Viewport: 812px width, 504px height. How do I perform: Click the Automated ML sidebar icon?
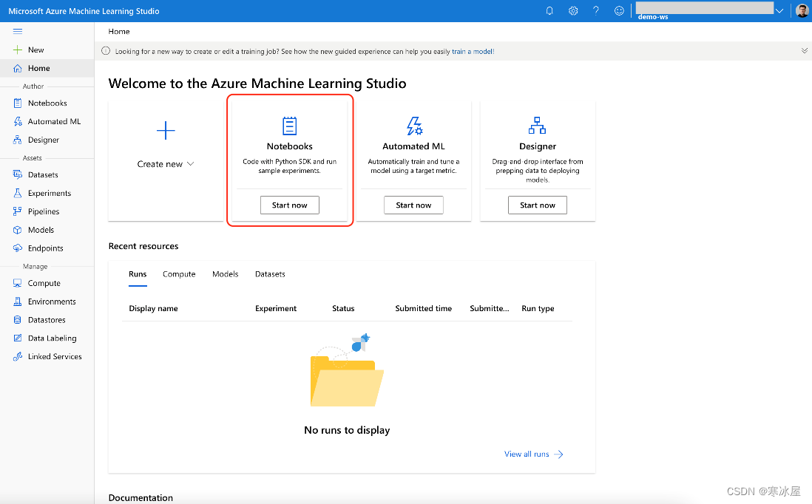[x=18, y=122]
